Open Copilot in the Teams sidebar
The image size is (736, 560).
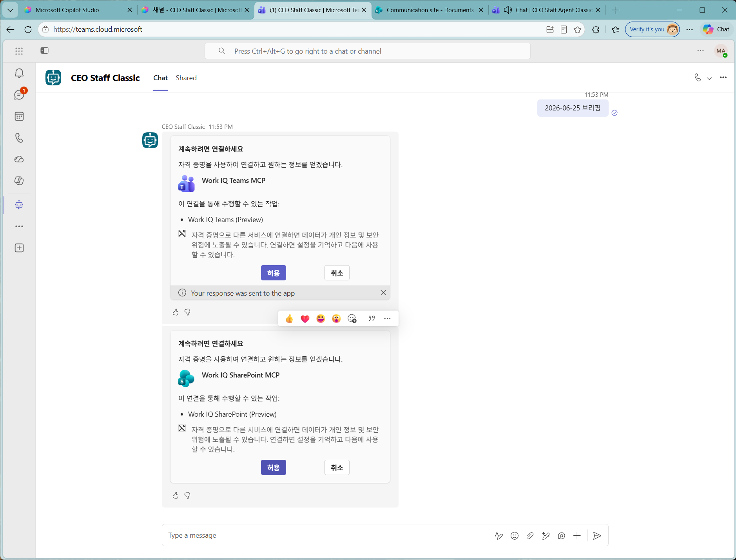coord(19,181)
